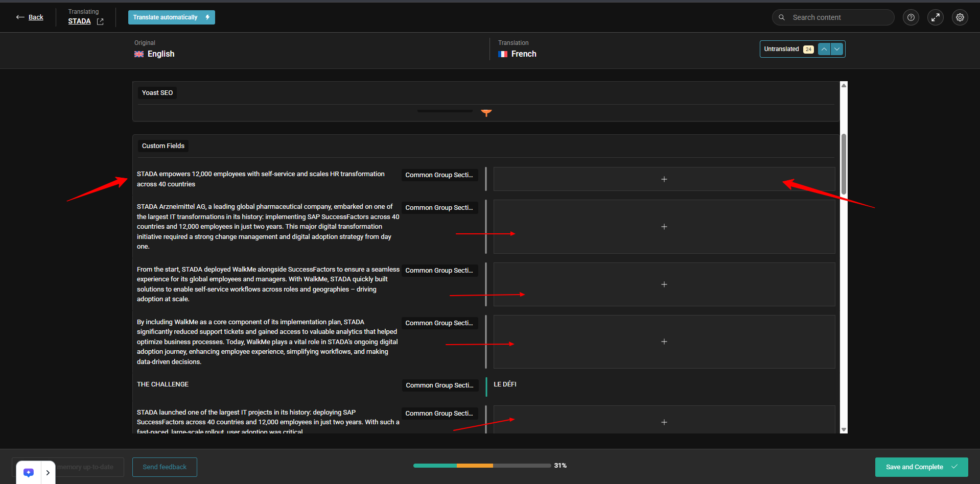The height and width of the screenshot is (484, 980).
Task: Jump to the next untranslated segment
Action: [837, 49]
